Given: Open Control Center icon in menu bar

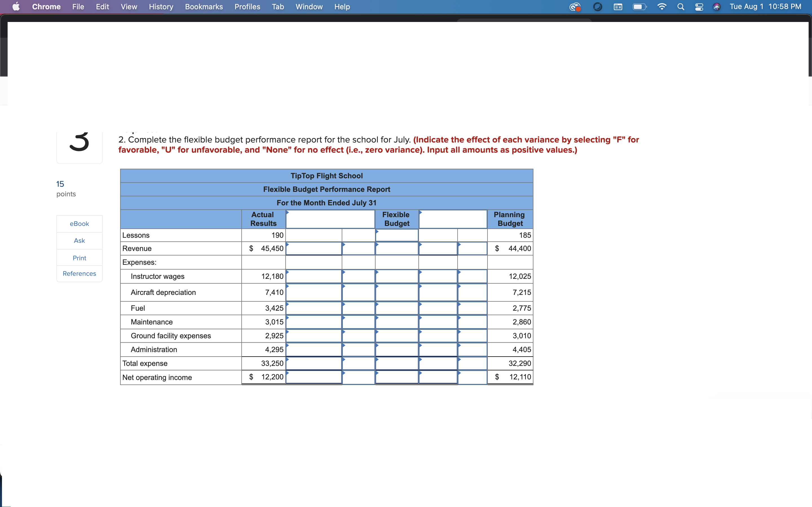Looking at the screenshot, I should coord(699,7).
